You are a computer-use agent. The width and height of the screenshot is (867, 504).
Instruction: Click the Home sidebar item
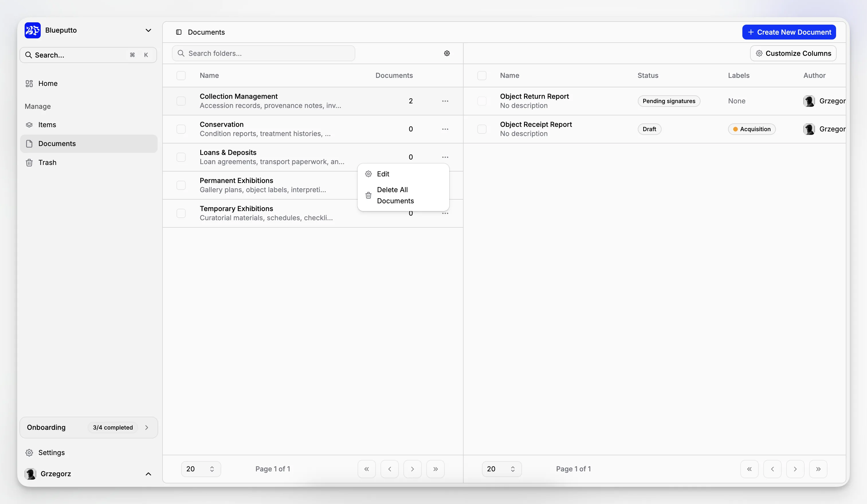(89, 84)
